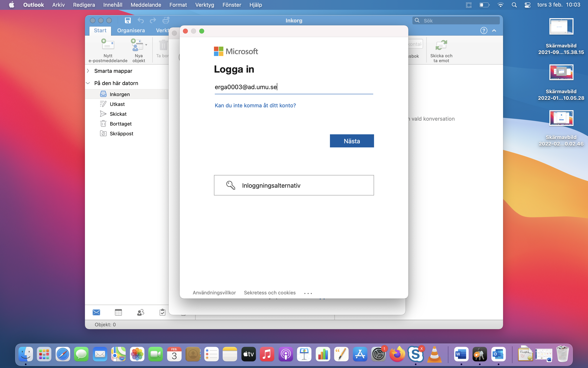Open VLC from the dock

[x=434, y=354]
